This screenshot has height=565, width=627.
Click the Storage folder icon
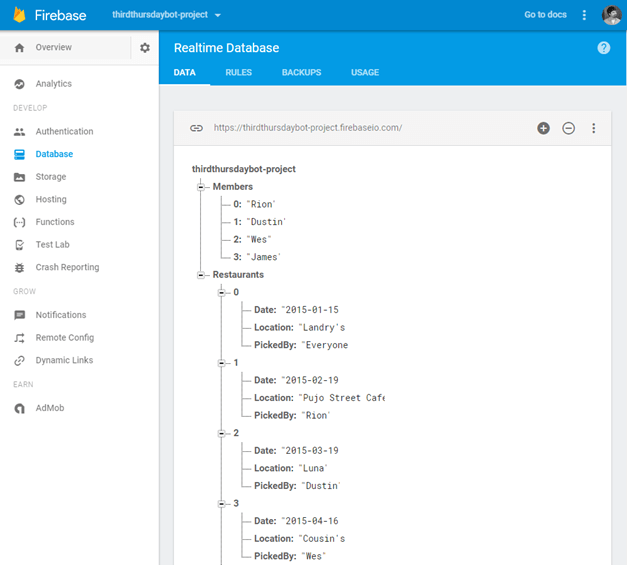pos(19,177)
